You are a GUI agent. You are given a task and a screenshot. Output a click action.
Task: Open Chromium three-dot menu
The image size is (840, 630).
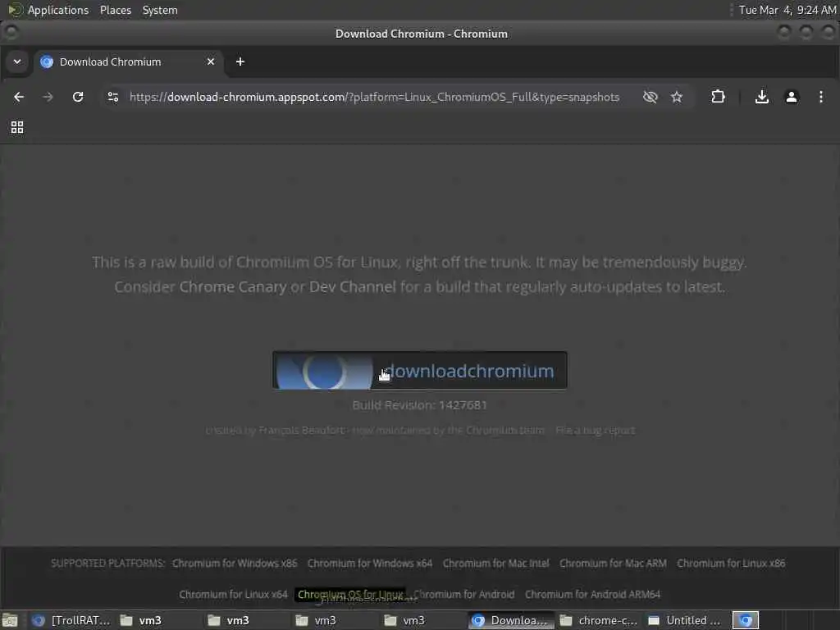coord(820,97)
